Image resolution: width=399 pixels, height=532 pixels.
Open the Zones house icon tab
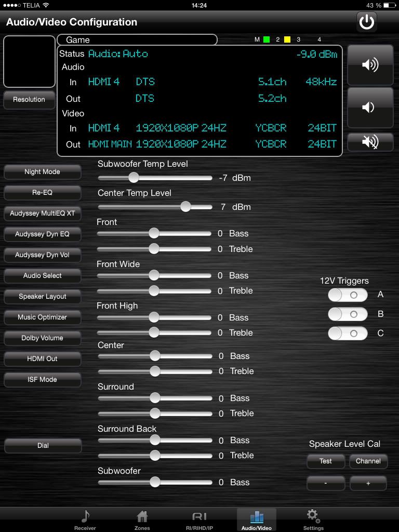tap(142, 520)
